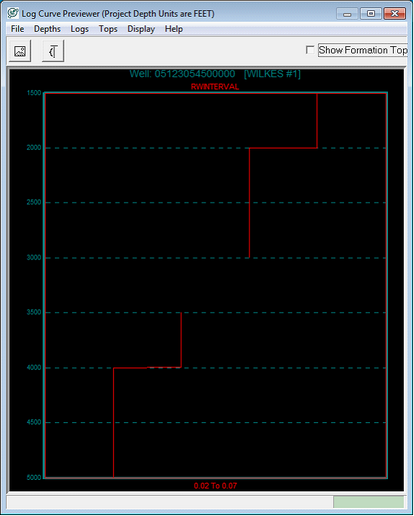Click the RWINTERVAL curve name label
Image resolution: width=414 pixels, height=516 pixels.
[215, 87]
